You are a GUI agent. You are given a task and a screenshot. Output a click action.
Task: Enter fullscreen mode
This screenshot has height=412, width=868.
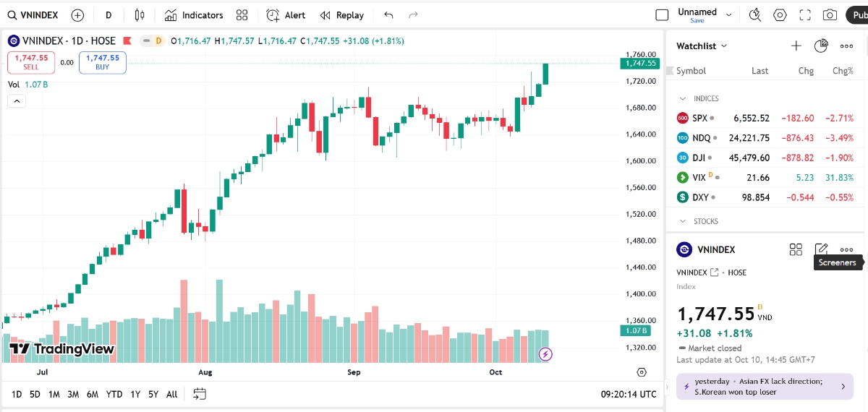coord(804,15)
